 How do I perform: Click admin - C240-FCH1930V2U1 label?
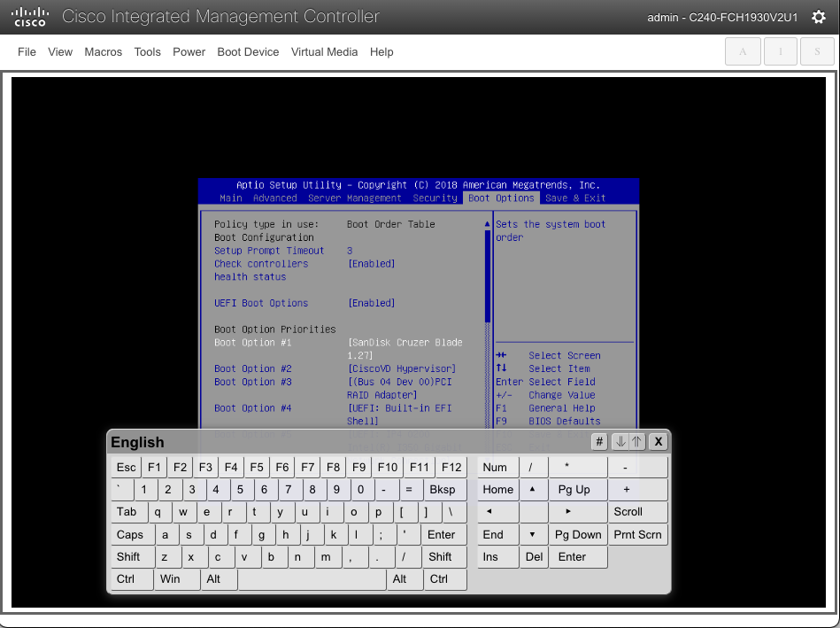pyautogui.click(x=722, y=17)
